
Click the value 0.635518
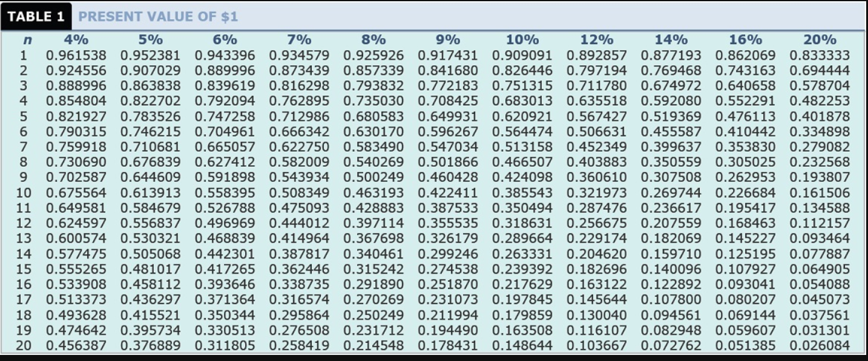tap(597, 101)
